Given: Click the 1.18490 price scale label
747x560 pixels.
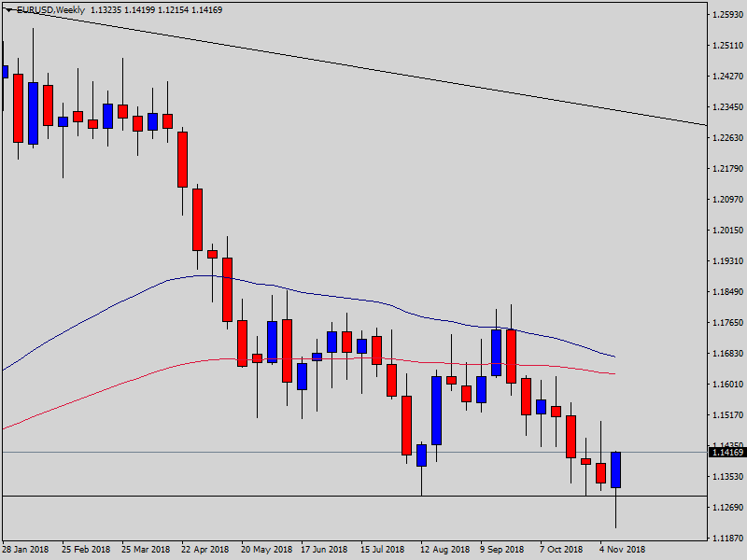Looking at the screenshot, I should (727, 292).
